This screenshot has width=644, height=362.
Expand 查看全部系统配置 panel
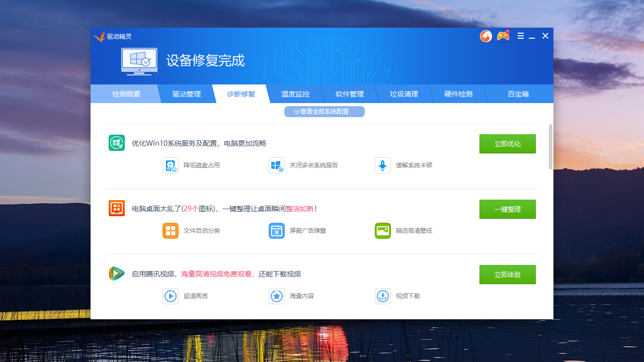pyautogui.click(x=324, y=111)
